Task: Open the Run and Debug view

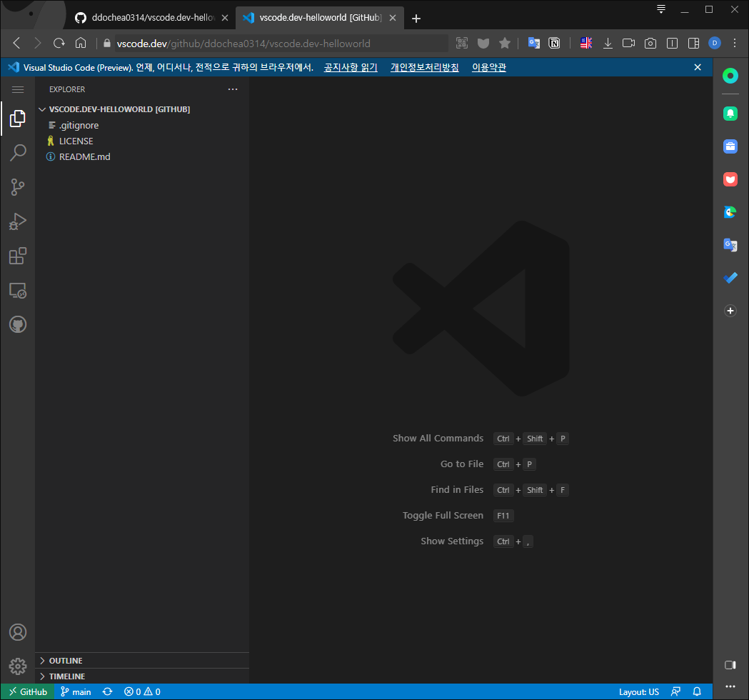Action: (18, 221)
